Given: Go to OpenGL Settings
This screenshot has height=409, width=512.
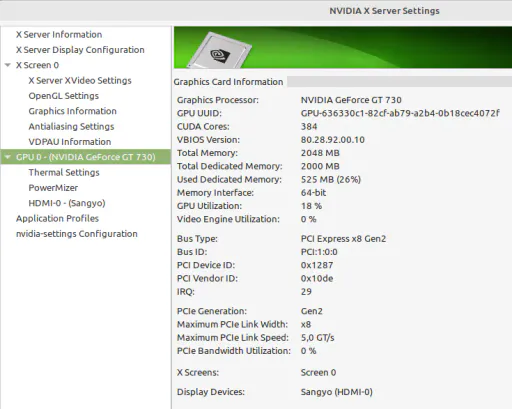Looking at the screenshot, I should (x=64, y=96).
